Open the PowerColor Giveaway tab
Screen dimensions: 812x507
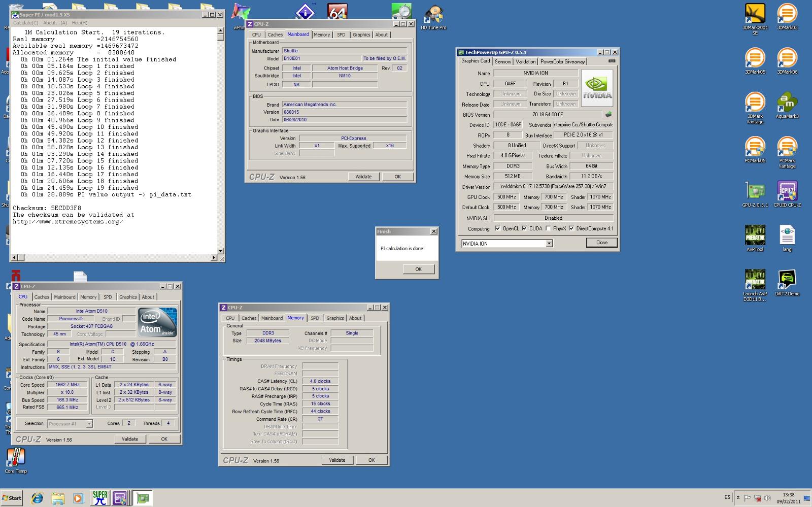coord(562,61)
